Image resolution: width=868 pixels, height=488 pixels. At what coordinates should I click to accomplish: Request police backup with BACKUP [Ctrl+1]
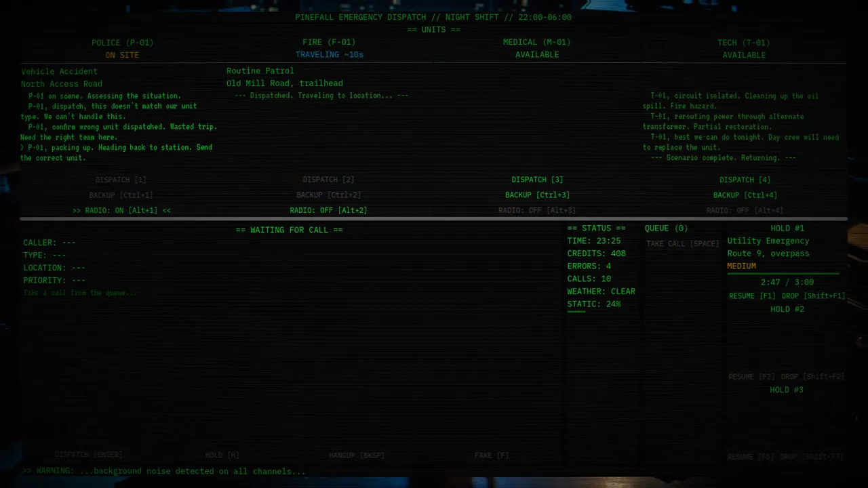tap(121, 195)
